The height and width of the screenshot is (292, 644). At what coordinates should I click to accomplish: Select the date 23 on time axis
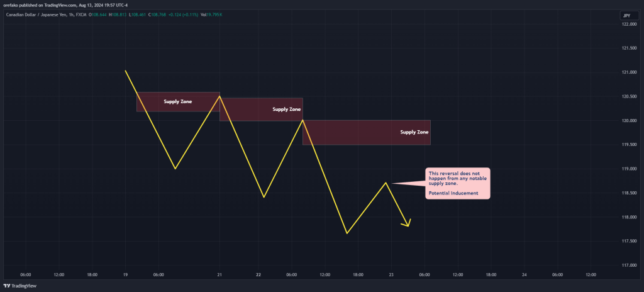(x=391, y=274)
